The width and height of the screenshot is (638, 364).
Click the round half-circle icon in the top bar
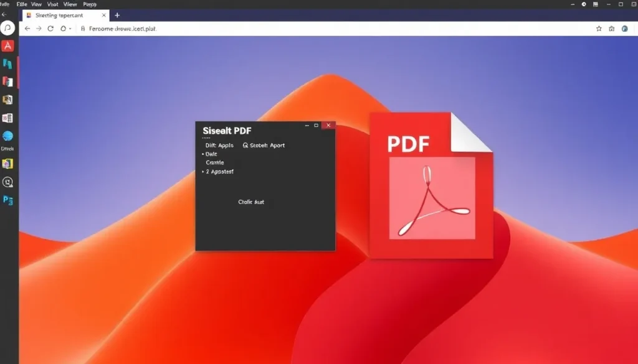pyautogui.click(x=583, y=4)
